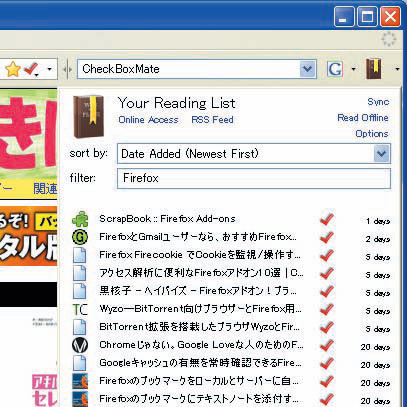Click the 関連 link on the web page

(45, 189)
